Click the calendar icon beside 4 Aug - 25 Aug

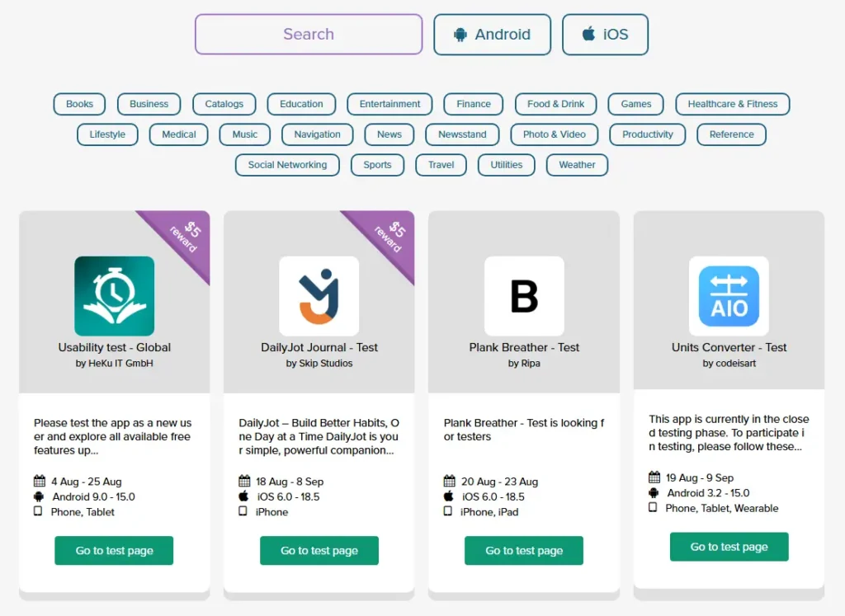40,481
